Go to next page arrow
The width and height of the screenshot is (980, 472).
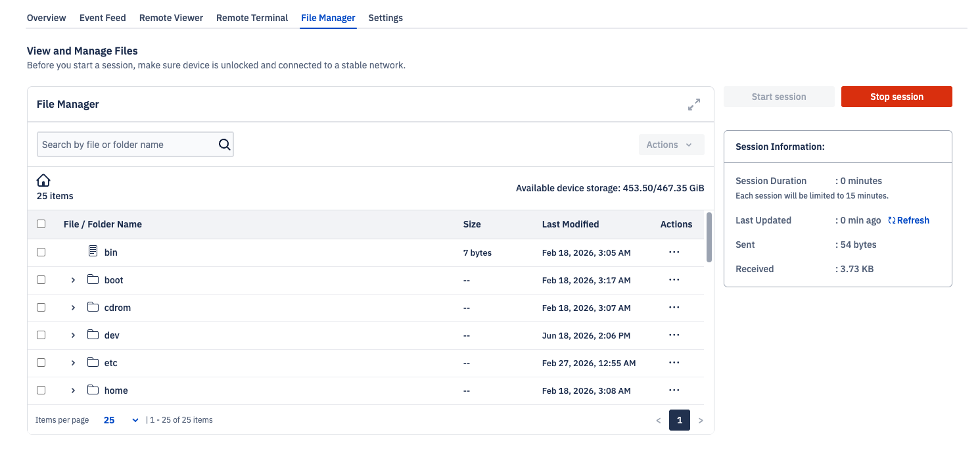point(701,421)
